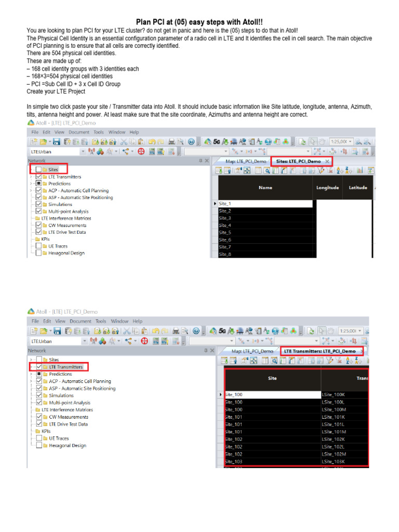
Task: Expand the ACP node in the lower Network tree
Action: pyautogui.click(x=31, y=381)
